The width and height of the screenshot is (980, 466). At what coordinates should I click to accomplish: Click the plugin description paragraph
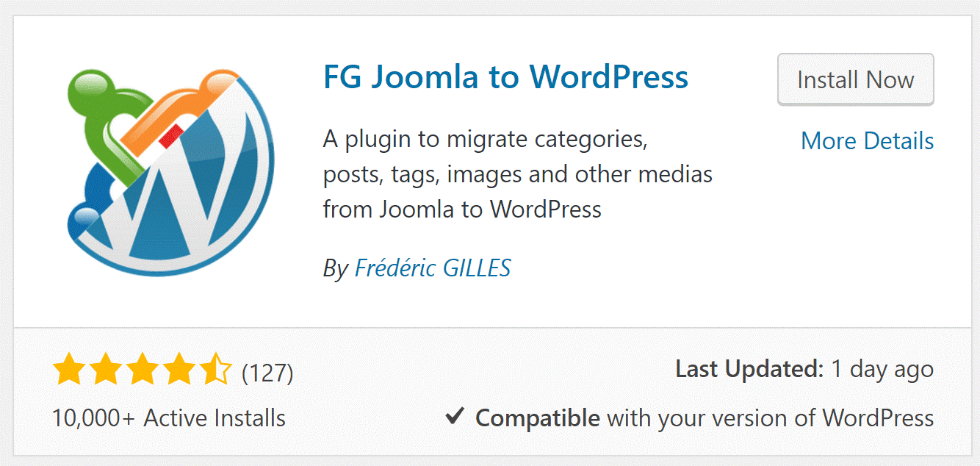517,174
